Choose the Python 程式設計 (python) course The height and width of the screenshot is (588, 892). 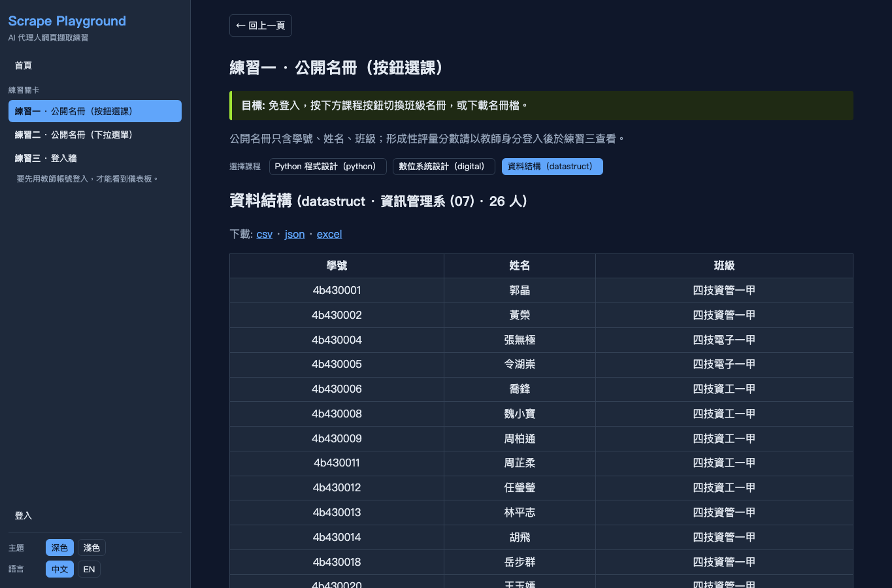click(328, 167)
